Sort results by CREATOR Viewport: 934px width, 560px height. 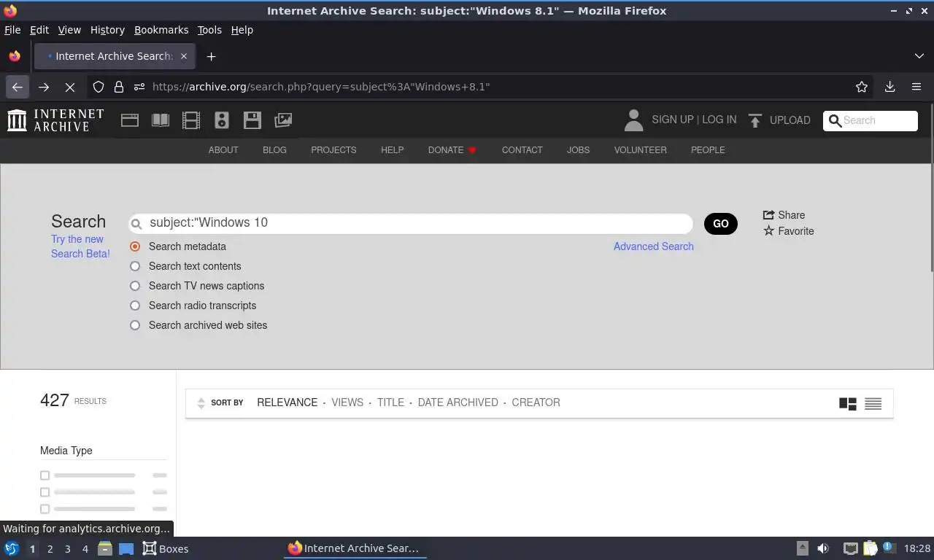coord(536,402)
